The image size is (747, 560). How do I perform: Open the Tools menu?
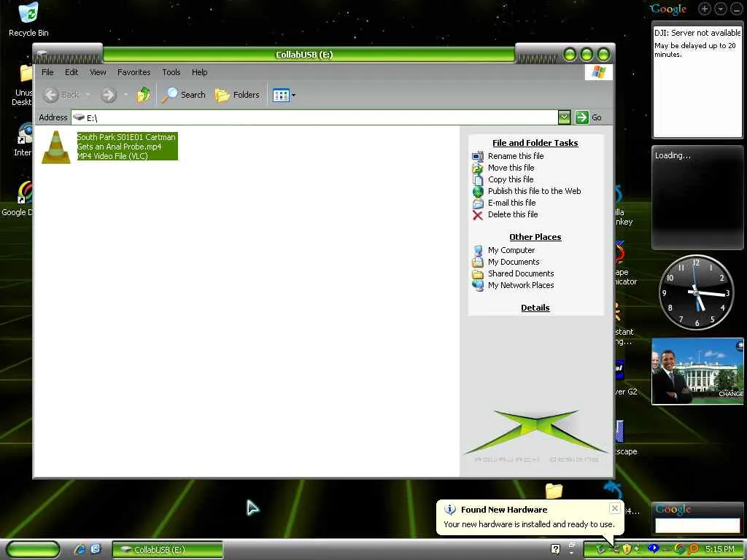(x=171, y=72)
